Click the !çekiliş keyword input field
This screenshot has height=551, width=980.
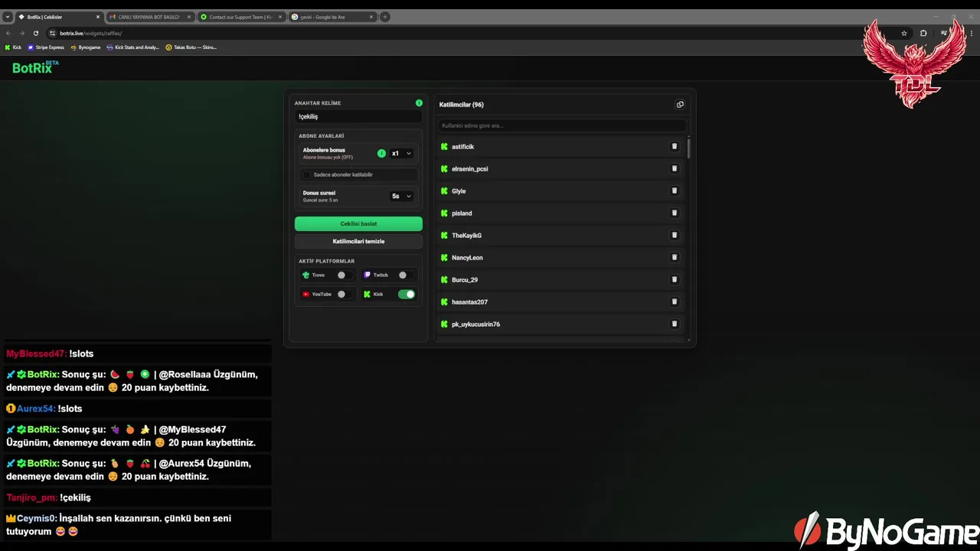358,116
